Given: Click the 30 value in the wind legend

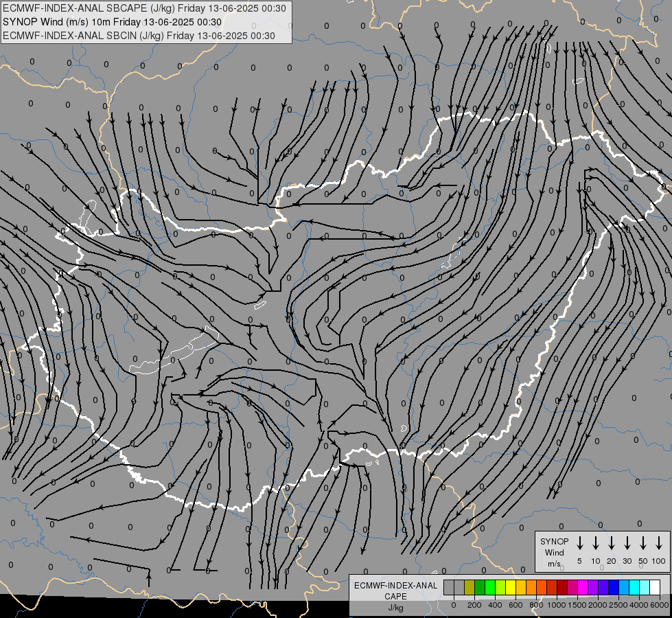Looking at the screenshot, I should click(627, 561).
